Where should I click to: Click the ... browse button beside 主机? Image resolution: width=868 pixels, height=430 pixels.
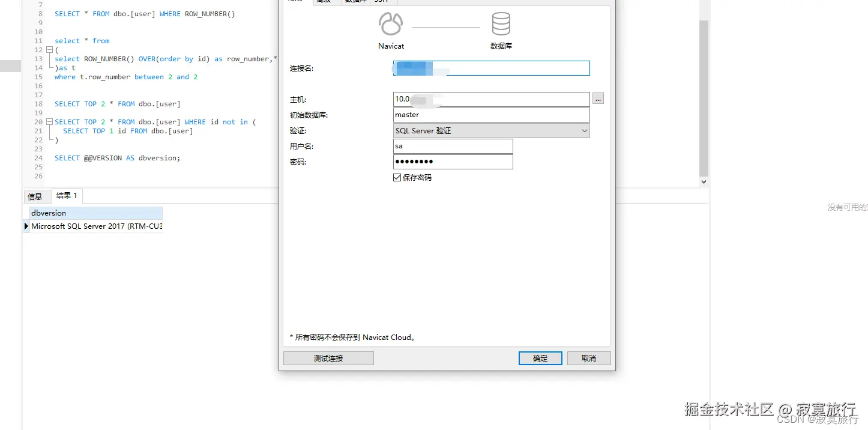click(598, 99)
